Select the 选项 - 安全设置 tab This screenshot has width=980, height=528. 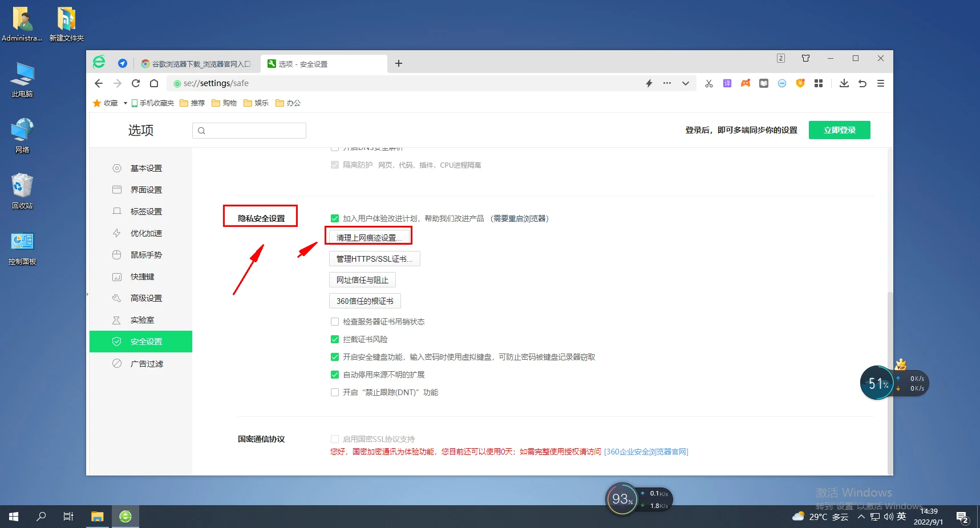(x=323, y=64)
